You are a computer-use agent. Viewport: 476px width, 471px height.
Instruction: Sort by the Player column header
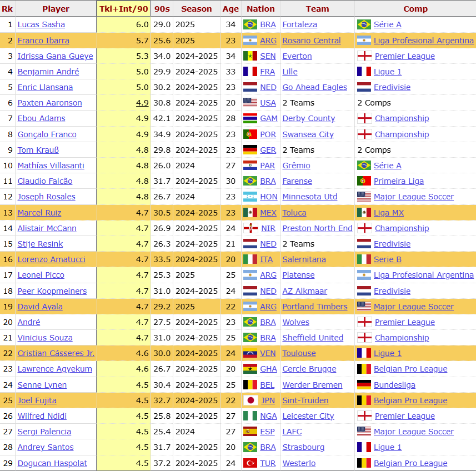click(56, 9)
